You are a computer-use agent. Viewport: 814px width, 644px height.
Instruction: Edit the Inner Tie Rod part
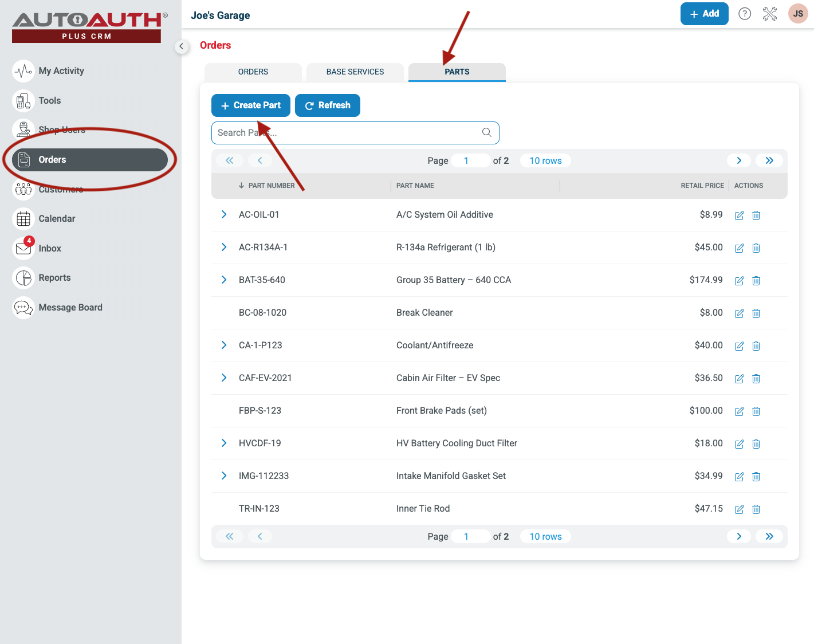pyautogui.click(x=739, y=509)
